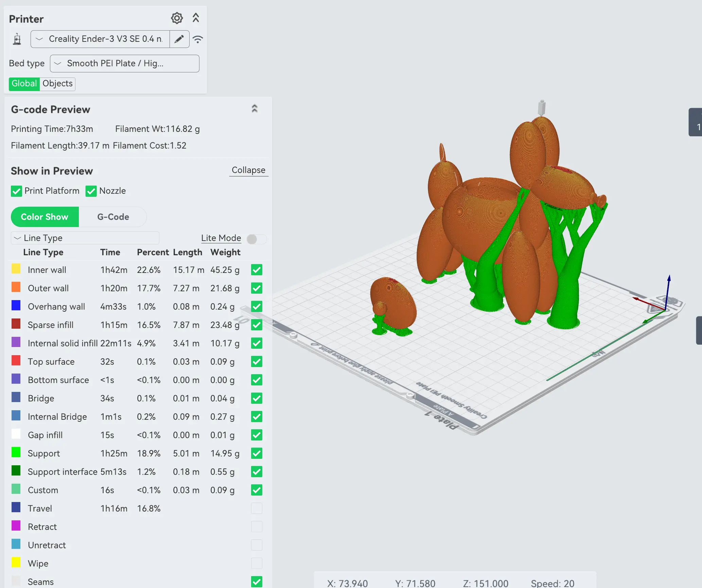Viewport: 702px width, 588px height.
Task: Open Creality Ender-3 V3 SE printer dropdown
Action: tap(100, 39)
